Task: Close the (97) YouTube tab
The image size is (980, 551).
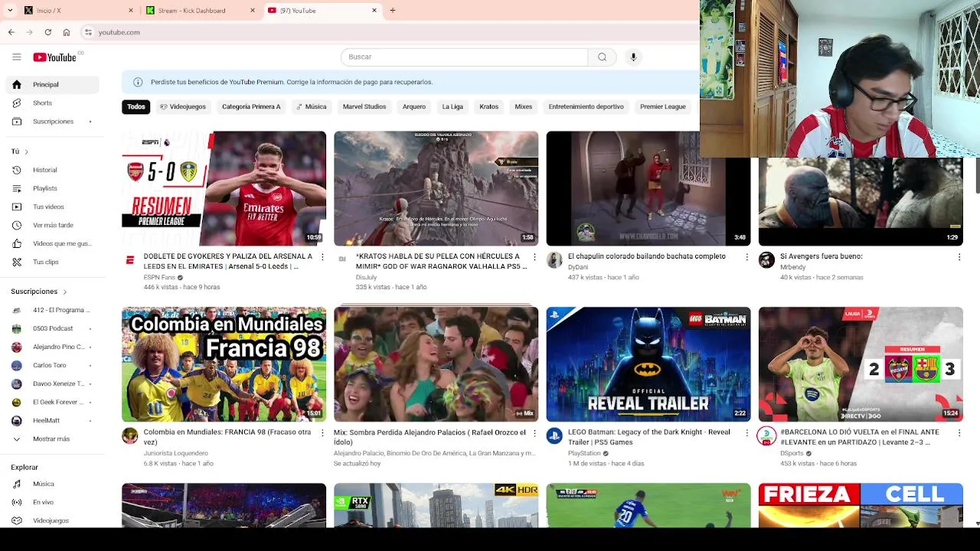Action: (374, 11)
